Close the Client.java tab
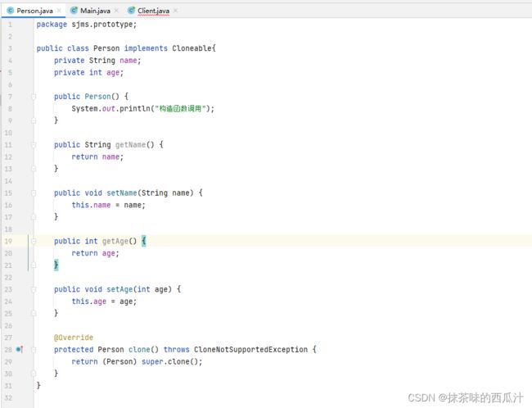Screen dimensions: 532x408 [x=175, y=11]
